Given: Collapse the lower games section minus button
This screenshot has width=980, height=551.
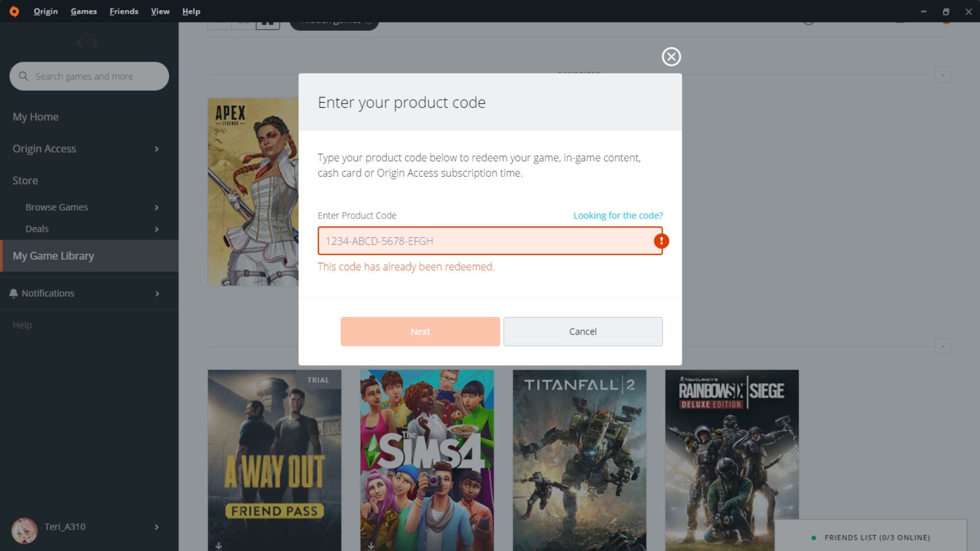Looking at the screenshot, I should 943,346.
